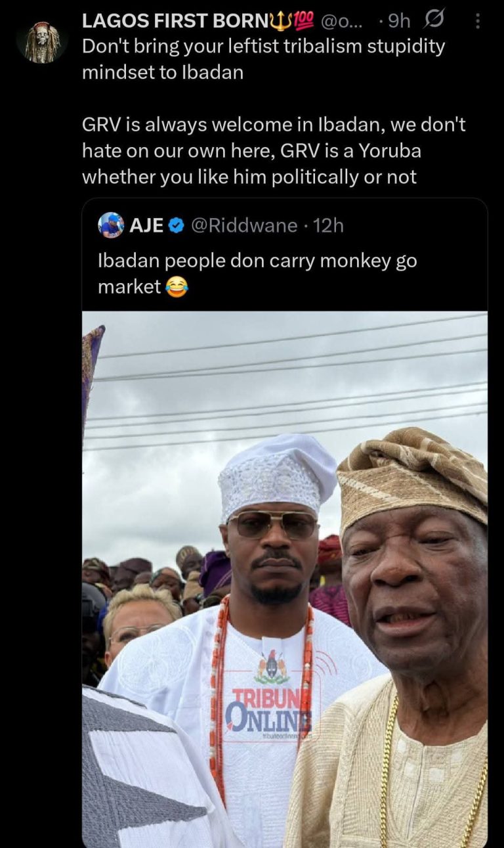504x848 pixels.
Task: Tap AJE's small profile avatar
Action: [111, 225]
